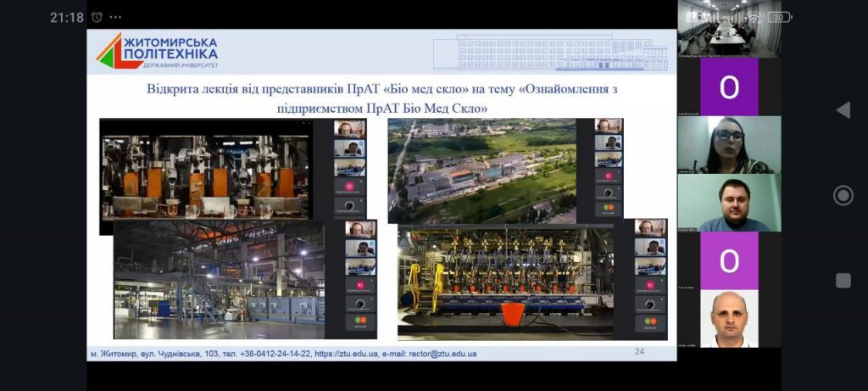Viewport: 868px width, 391px height.
Task: Tap the machinery photo with orange bucket
Action: (506, 281)
